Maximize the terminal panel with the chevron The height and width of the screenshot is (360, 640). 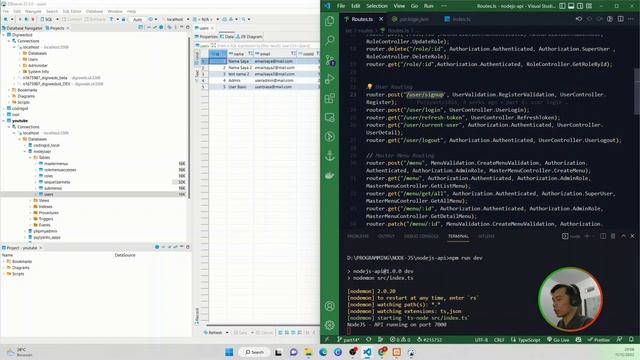(623, 236)
